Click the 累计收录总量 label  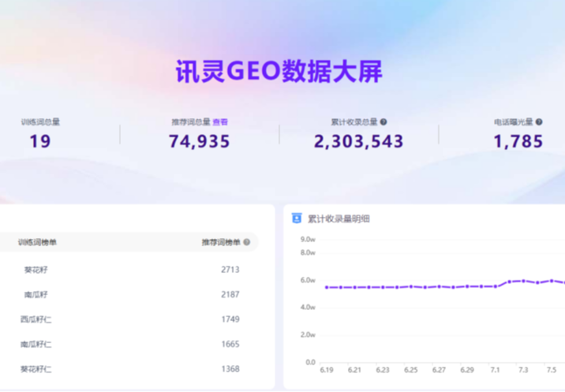tap(354, 122)
